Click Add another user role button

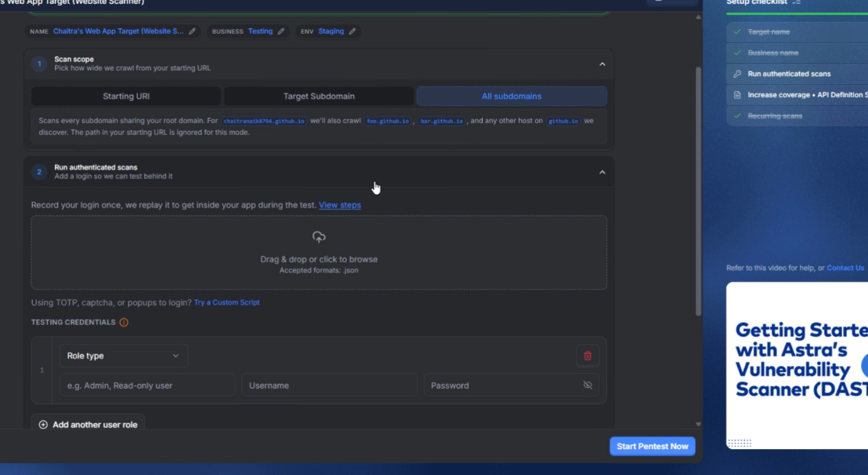tap(88, 425)
